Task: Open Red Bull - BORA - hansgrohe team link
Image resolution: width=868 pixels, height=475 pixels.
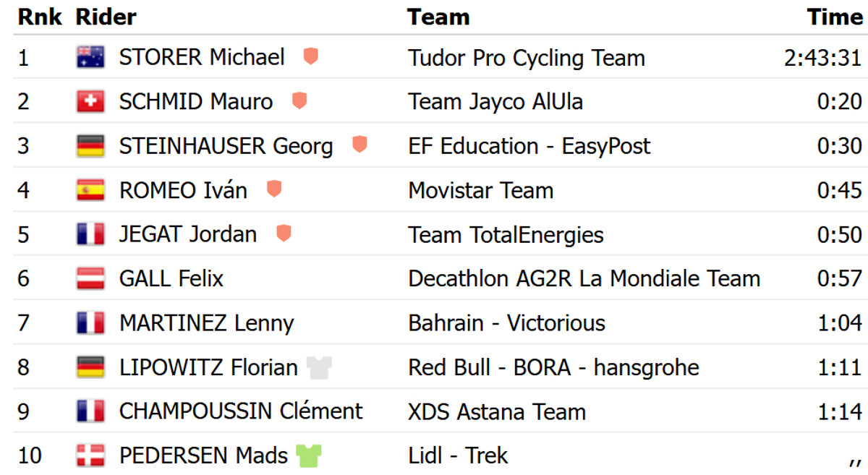Action: point(553,367)
